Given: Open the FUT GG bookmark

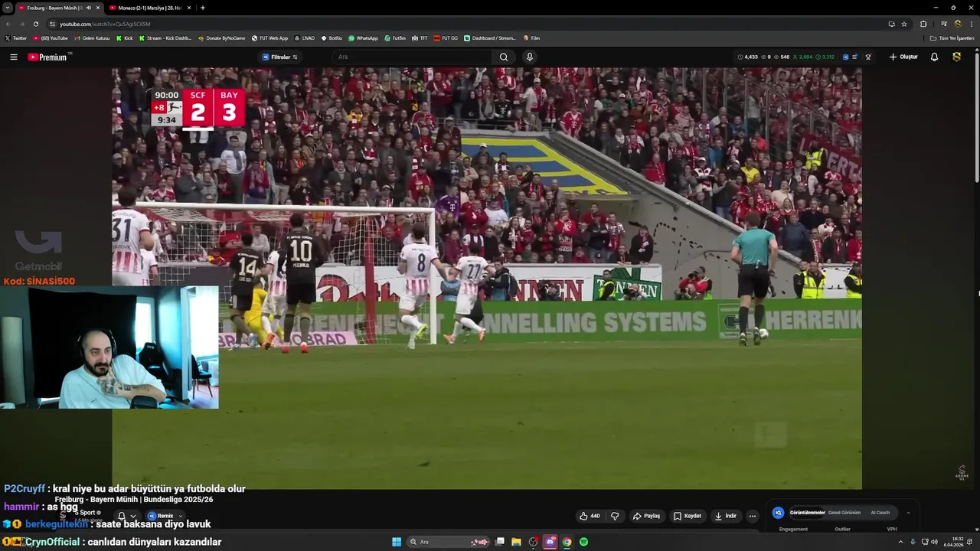Looking at the screenshot, I should [x=446, y=37].
